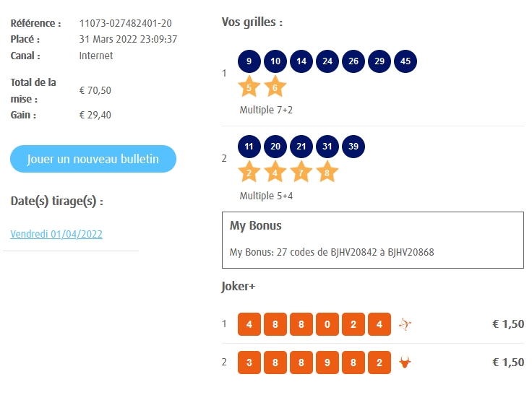
Task: Click the Taurus bull icon on Joker+ line 2
Action: pos(406,362)
